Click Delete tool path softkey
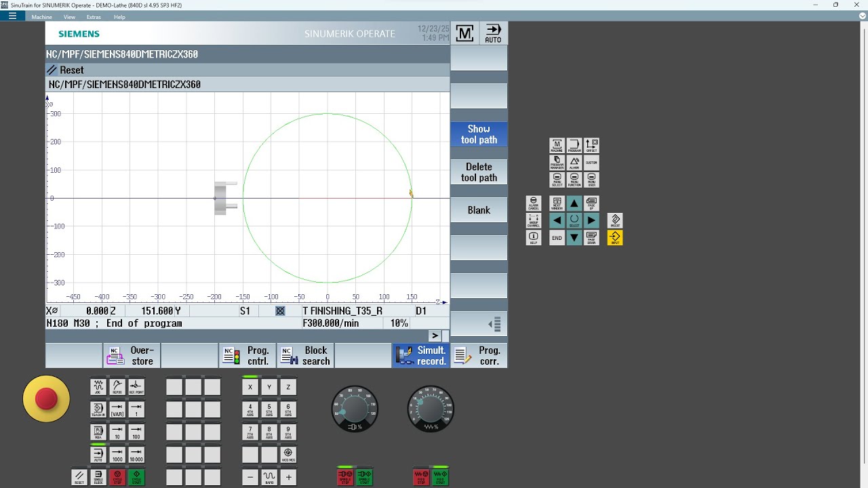Image resolution: width=868 pixels, height=488 pixels. click(x=479, y=172)
